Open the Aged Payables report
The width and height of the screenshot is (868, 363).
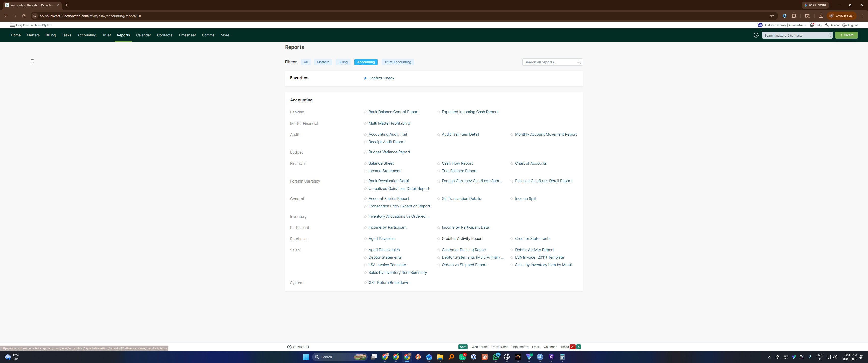point(382,239)
